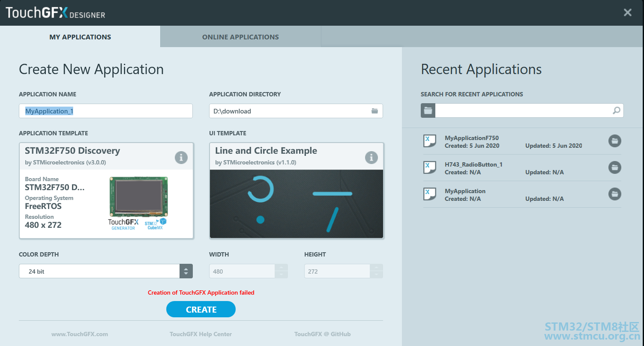Click the STM32F750 Discovery template title

(72, 151)
